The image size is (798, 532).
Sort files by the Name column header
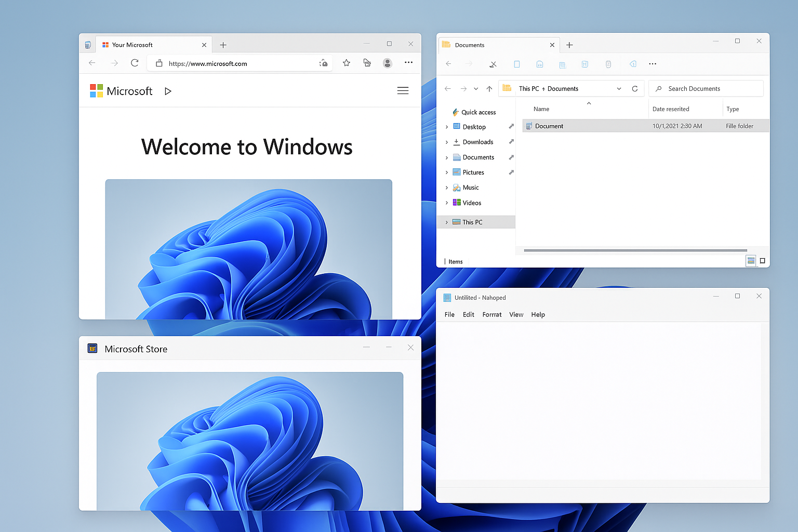(x=541, y=109)
